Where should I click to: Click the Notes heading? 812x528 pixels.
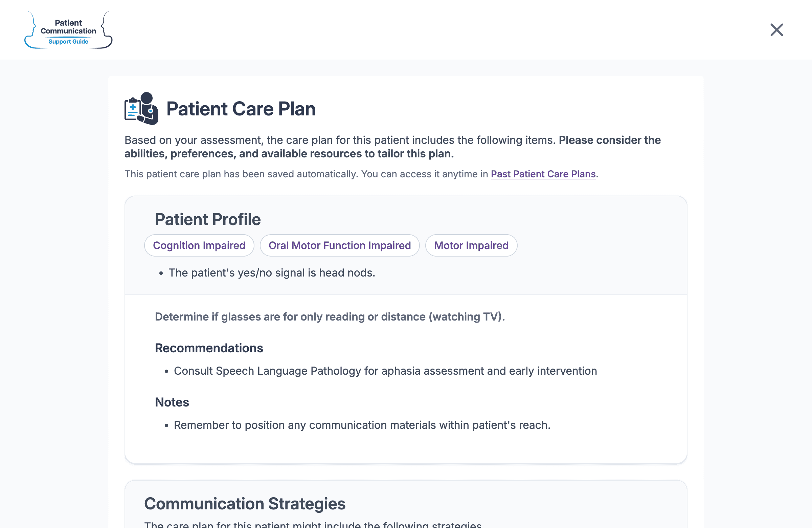172,402
